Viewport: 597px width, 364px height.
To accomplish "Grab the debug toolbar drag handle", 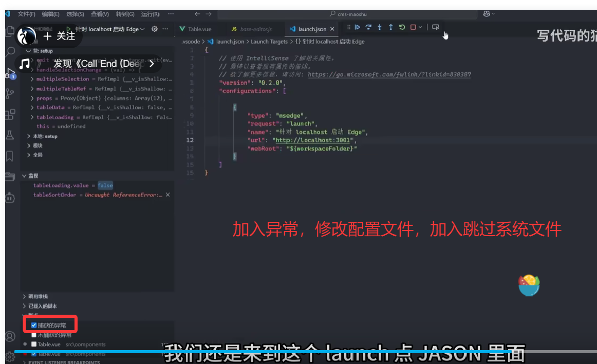I will click(348, 27).
